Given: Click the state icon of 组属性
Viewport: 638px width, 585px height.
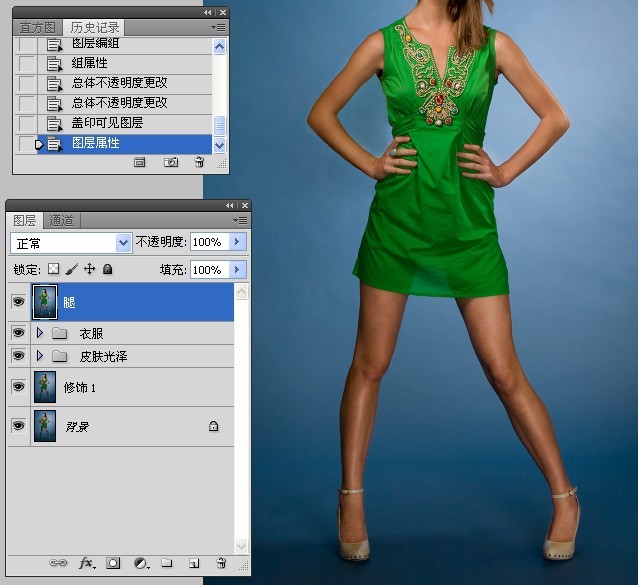Looking at the screenshot, I should coord(54,63).
